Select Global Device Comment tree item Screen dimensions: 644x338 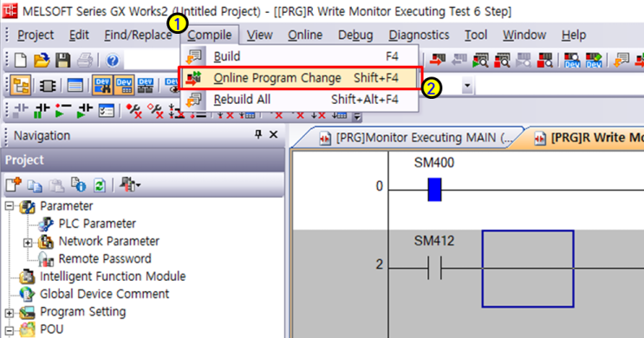104,294
